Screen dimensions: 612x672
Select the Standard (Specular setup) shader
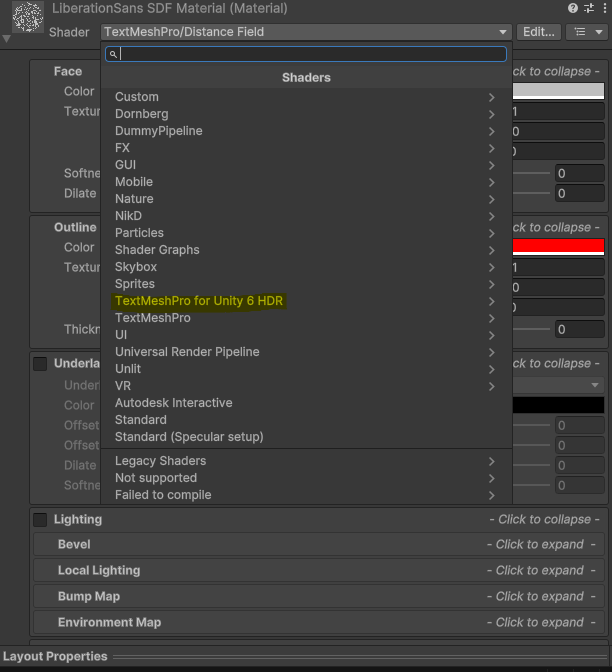[306, 437]
